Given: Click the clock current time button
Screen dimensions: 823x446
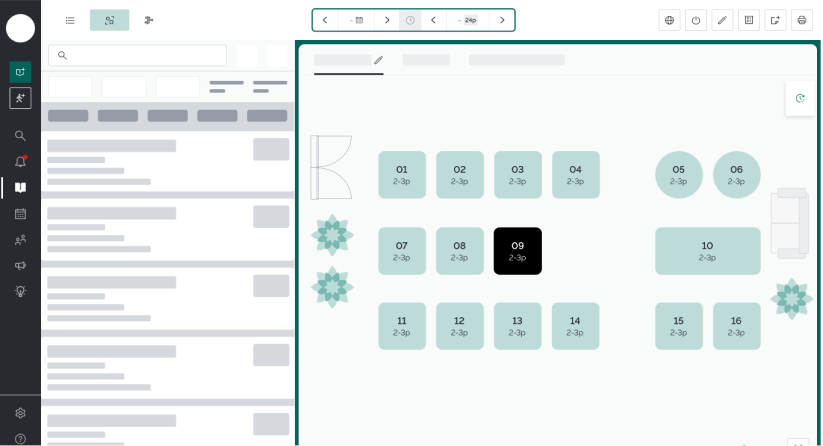Looking at the screenshot, I should coord(410,20).
